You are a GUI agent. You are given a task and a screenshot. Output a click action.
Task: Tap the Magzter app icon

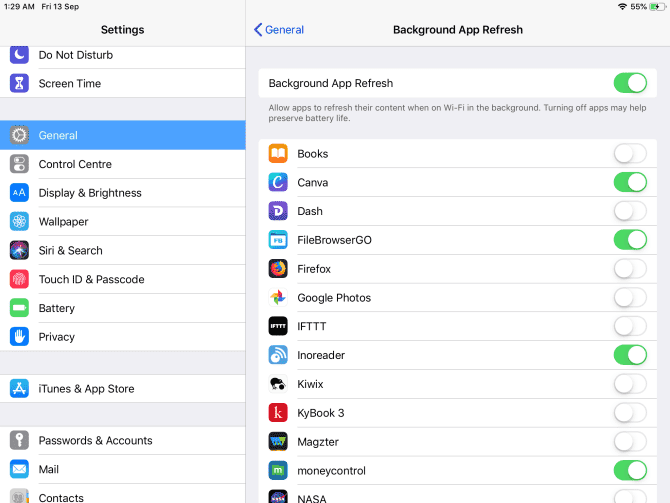click(x=278, y=441)
